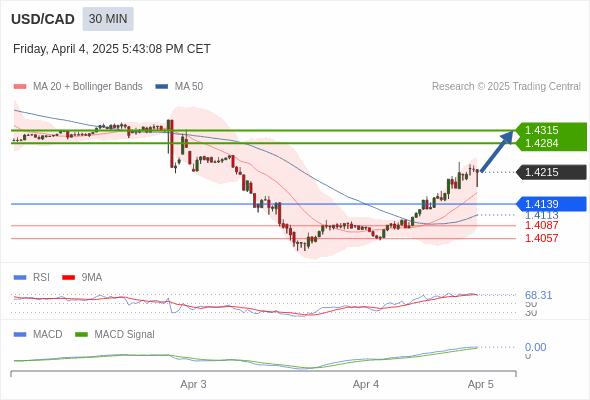Click the 30 MIN timeframe badge

pos(108,19)
